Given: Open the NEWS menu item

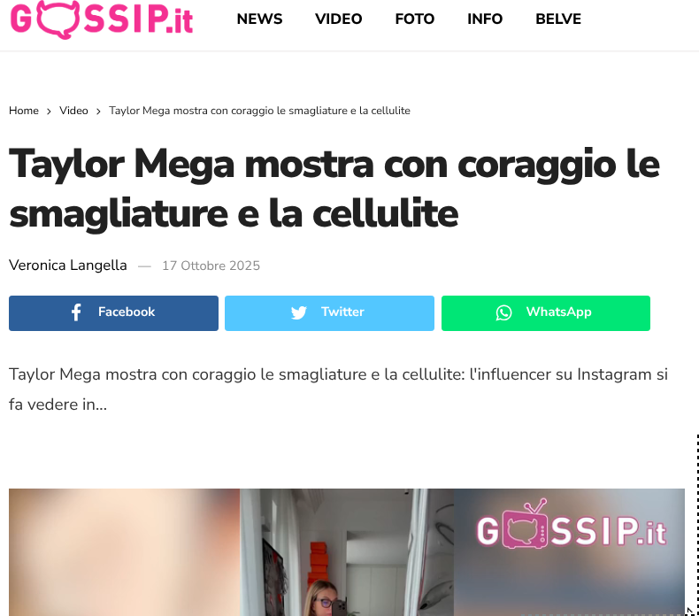Looking at the screenshot, I should [259, 19].
